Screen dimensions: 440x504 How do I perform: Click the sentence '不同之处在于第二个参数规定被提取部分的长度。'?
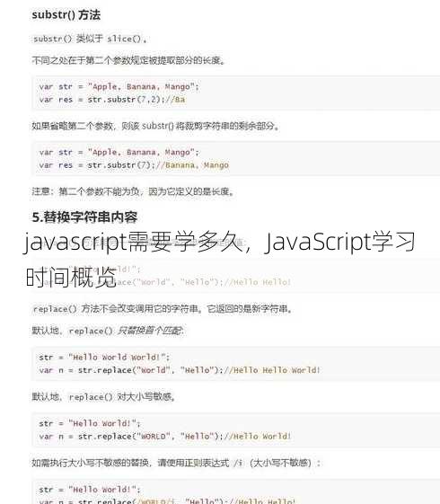pos(128,60)
